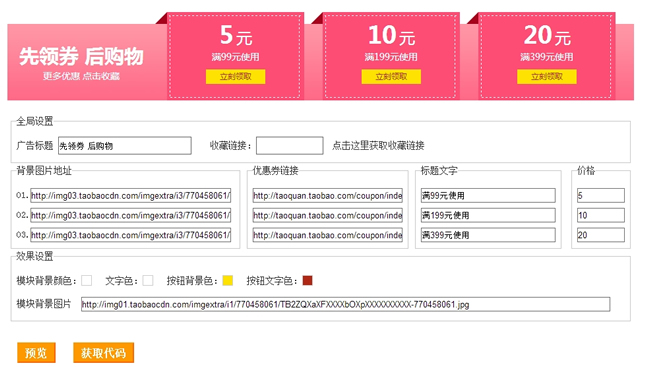Click the 10元 coupon amount
Viewport: 650px width, 367px height.
(x=391, y=35)
